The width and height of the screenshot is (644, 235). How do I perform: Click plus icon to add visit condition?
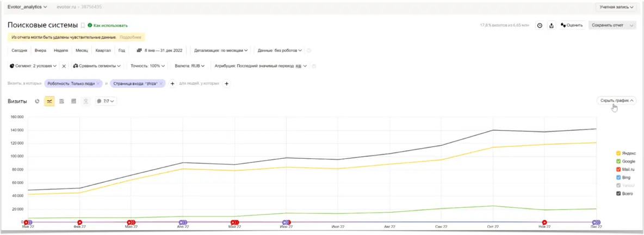[172, 84]
